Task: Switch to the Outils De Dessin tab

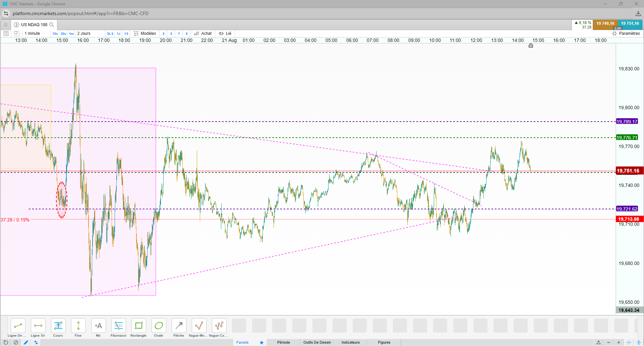Action: click(x=317, y=342)
